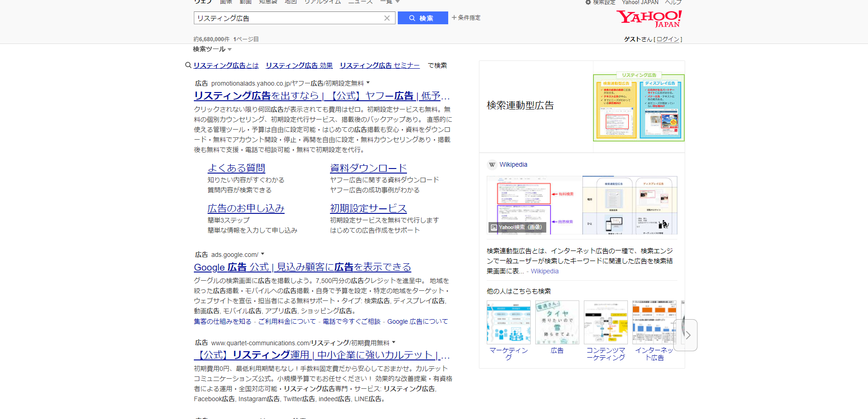Click the Wikipedia link after the description
This screenshot has width=868, height=419.
544,271
